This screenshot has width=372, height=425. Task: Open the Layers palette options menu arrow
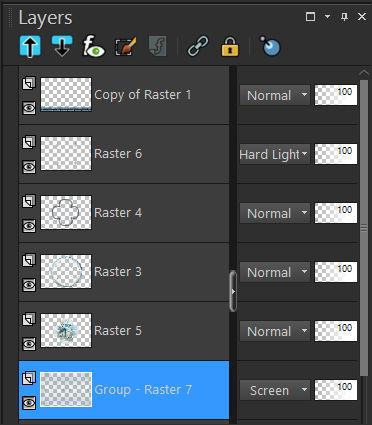point(327,16)
